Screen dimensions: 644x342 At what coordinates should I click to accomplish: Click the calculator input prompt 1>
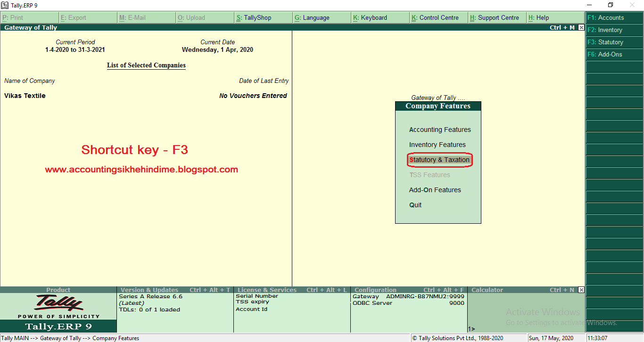[x=471, y=329]
